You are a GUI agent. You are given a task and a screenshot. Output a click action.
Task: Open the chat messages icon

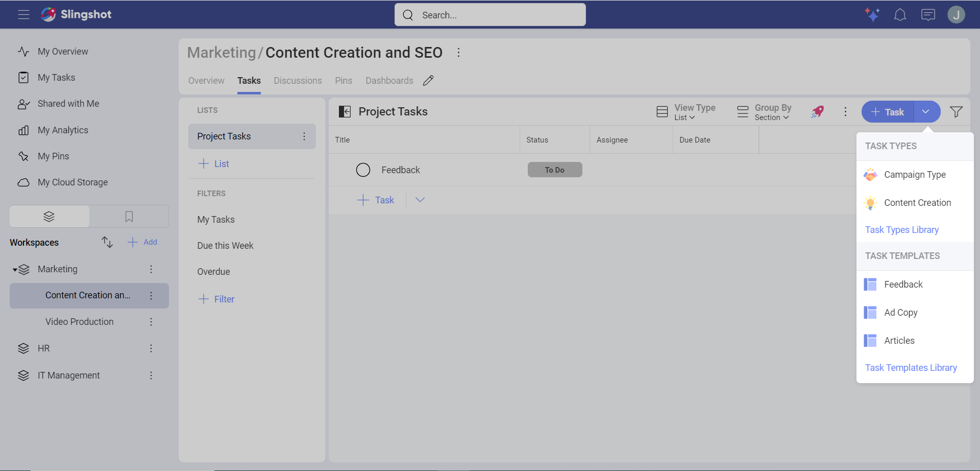click(928, 15)
